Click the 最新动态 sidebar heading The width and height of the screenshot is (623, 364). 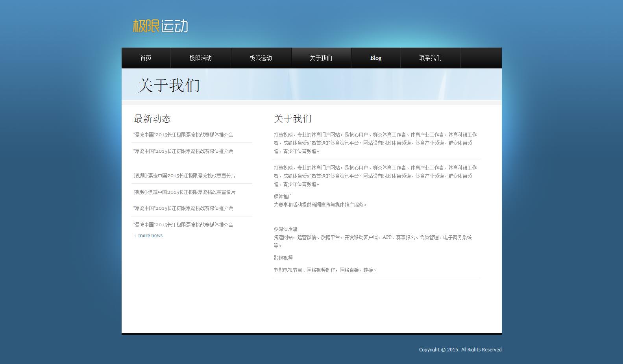(152, 118)
